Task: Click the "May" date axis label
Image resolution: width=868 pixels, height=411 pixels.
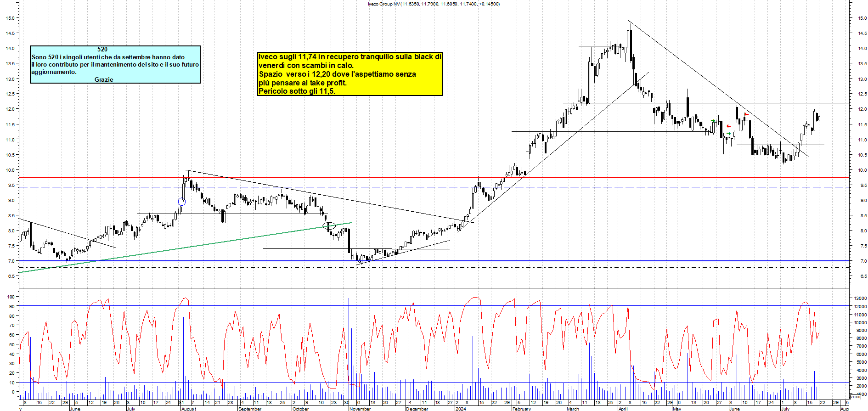Action: click(677, 409)
